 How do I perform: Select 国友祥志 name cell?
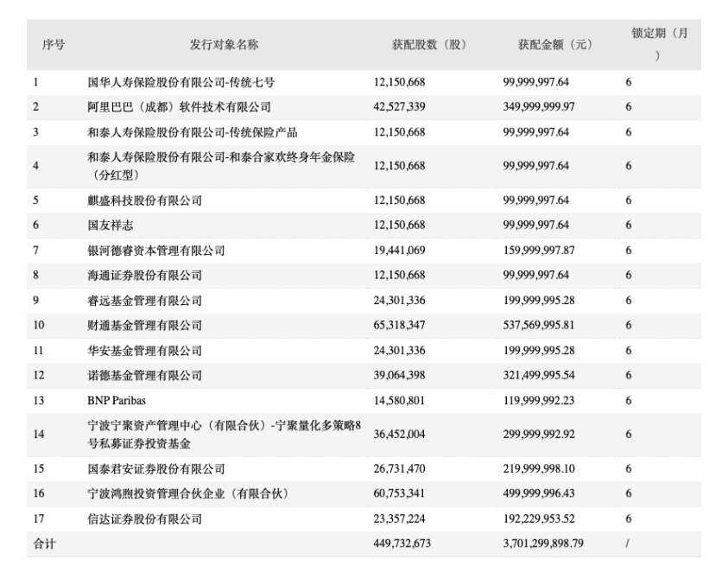110,225
